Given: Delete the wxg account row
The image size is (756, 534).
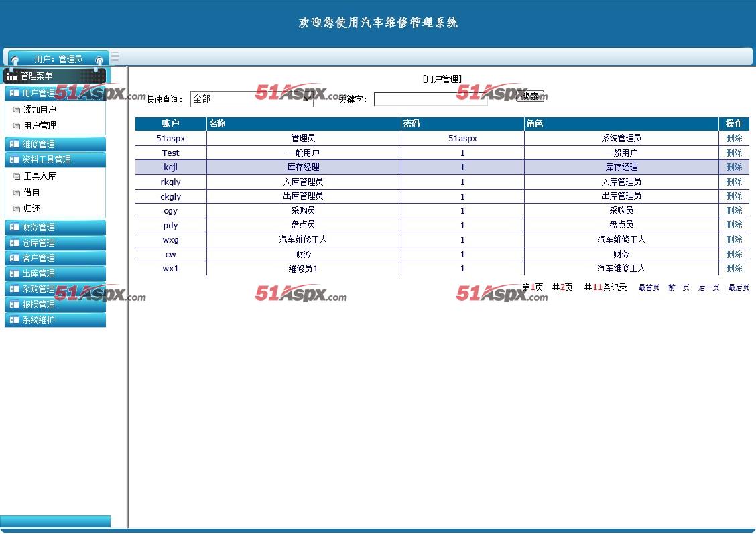Looking at the screenshot, I should point(734,239).
